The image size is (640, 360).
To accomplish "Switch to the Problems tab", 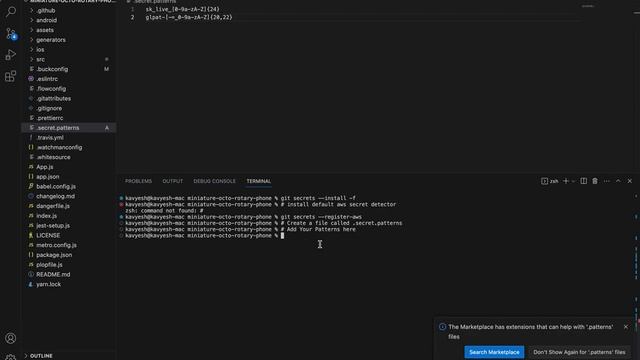I will [138, 181].
